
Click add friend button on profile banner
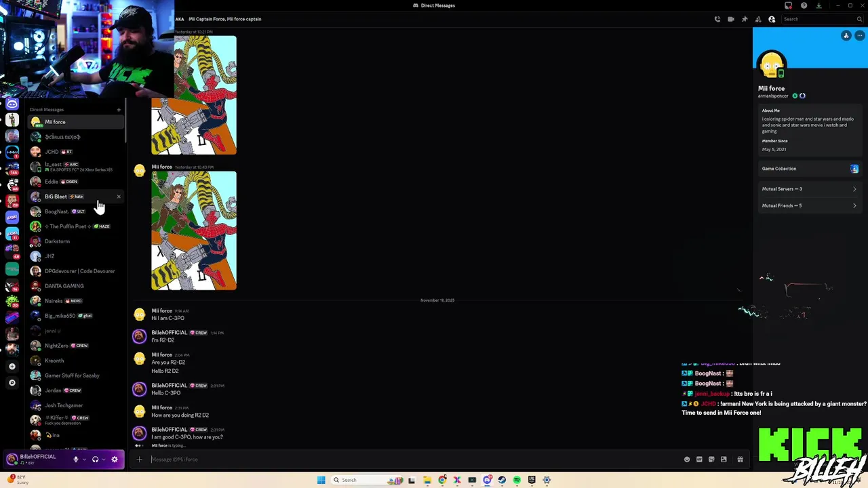click(846, 35)
